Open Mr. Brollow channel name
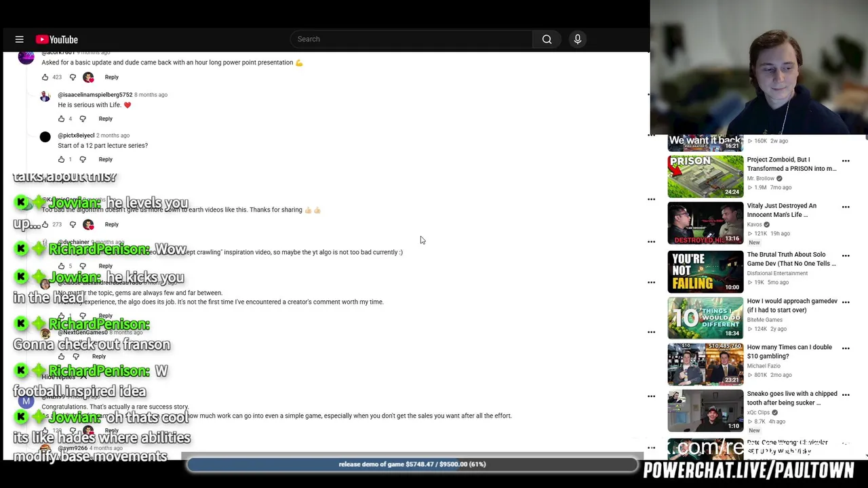Image resolution: width=868 pixels, height=488 pixels. 760,178
